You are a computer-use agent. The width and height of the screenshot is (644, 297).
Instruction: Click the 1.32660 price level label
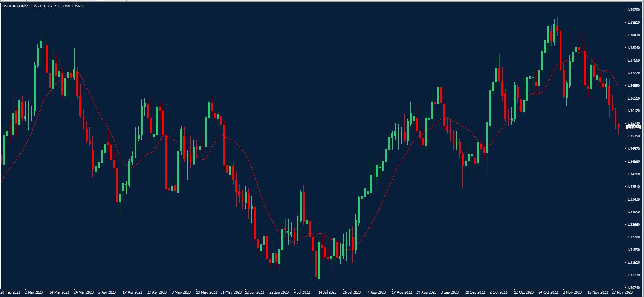pyautogui.click(x=633, y=225)
